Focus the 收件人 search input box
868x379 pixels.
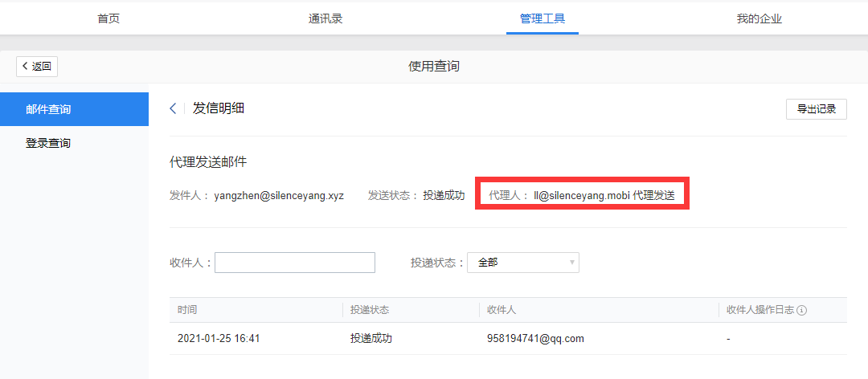point(294,263)
